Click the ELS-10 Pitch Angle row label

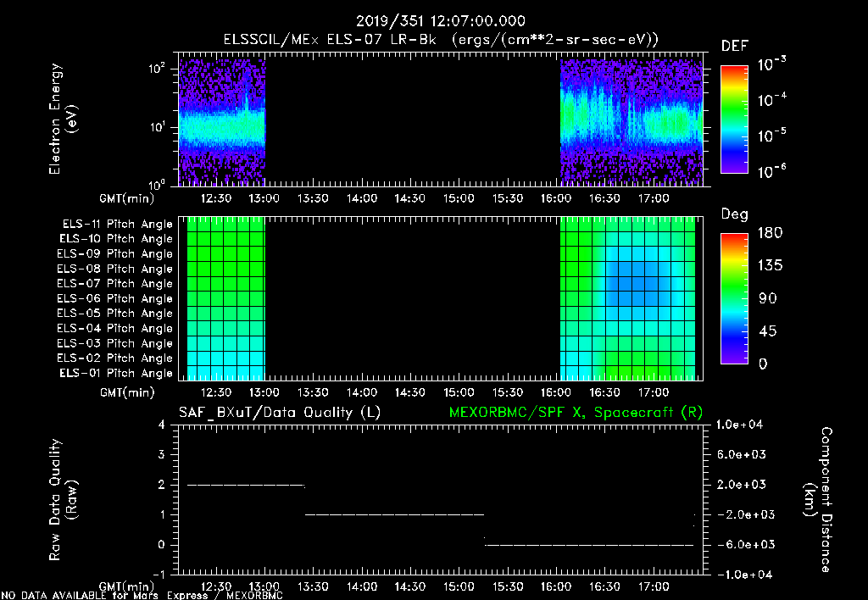pos(116,239)
